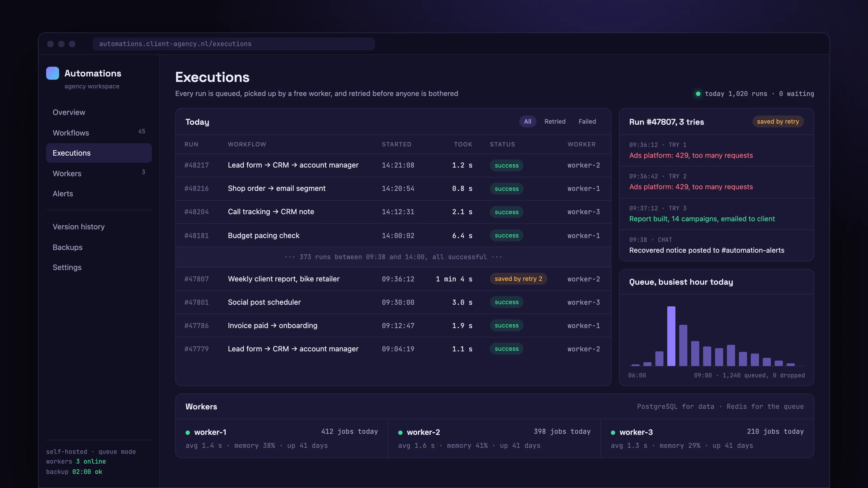Click '1,240 queued, 0 dropped' label
868x488 pixels.
(764, 375)
